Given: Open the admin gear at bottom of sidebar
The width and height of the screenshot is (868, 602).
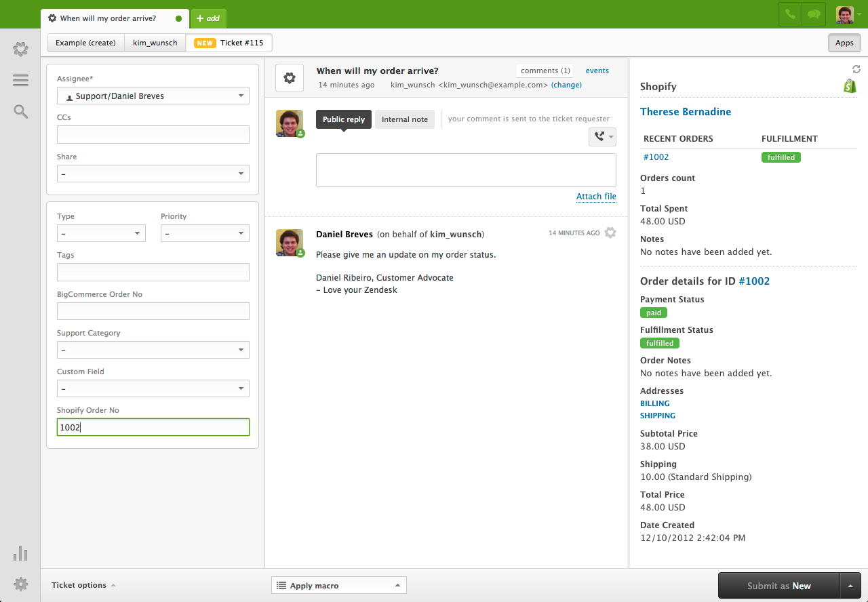Looking at the screenshot, I should [x=20, y=584].
